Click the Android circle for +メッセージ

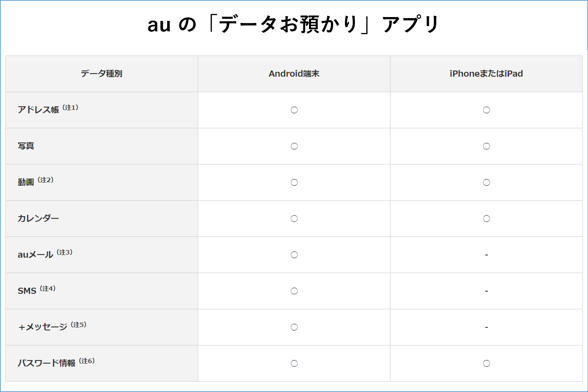point(294,328)
